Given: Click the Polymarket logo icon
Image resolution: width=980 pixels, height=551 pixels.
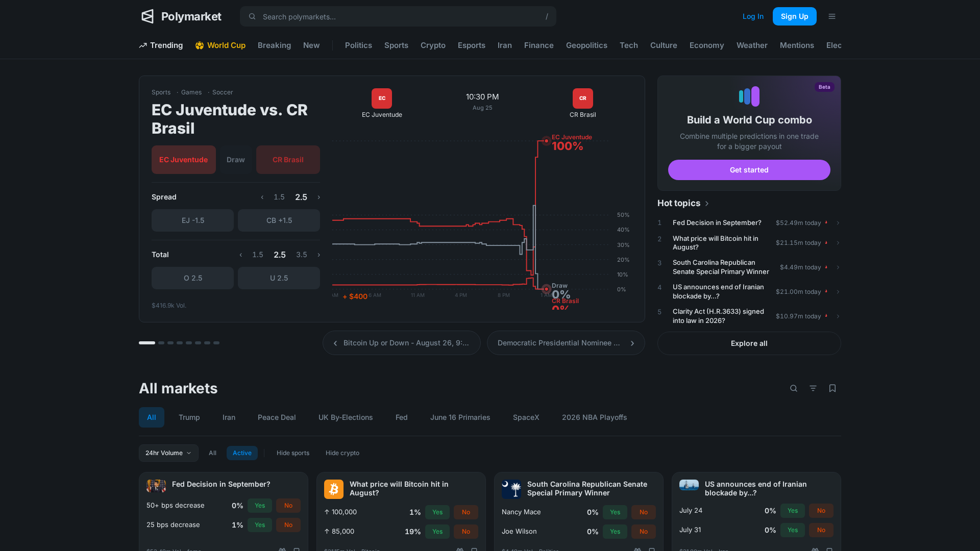Looking at the screenshot, I should (148, 16).
